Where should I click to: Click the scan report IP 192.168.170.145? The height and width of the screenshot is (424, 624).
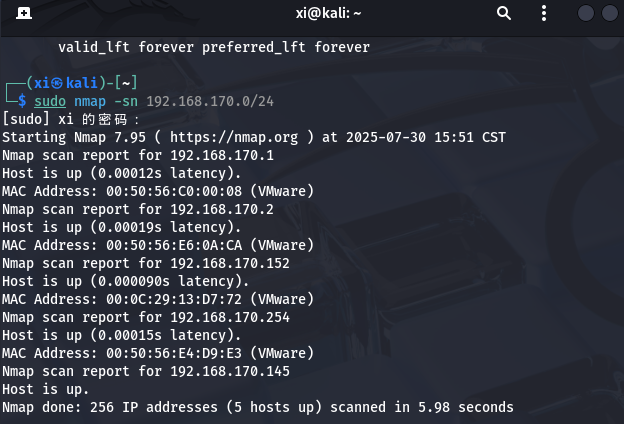click(x=230, y=371)
